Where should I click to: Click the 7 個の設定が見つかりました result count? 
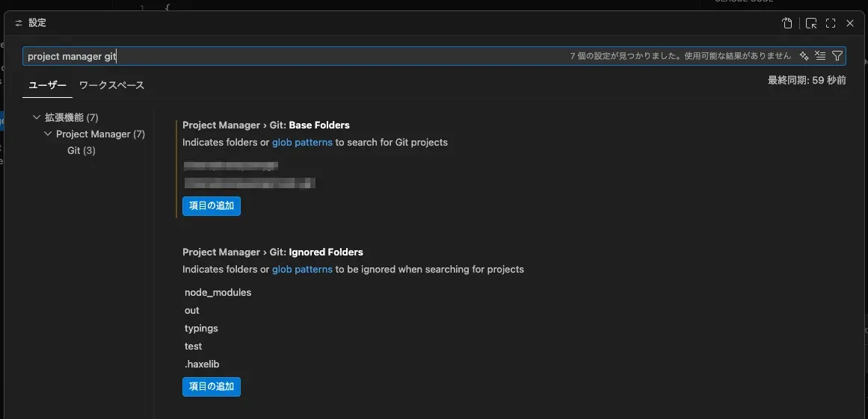pyautogui.click(x=624, y=56)
